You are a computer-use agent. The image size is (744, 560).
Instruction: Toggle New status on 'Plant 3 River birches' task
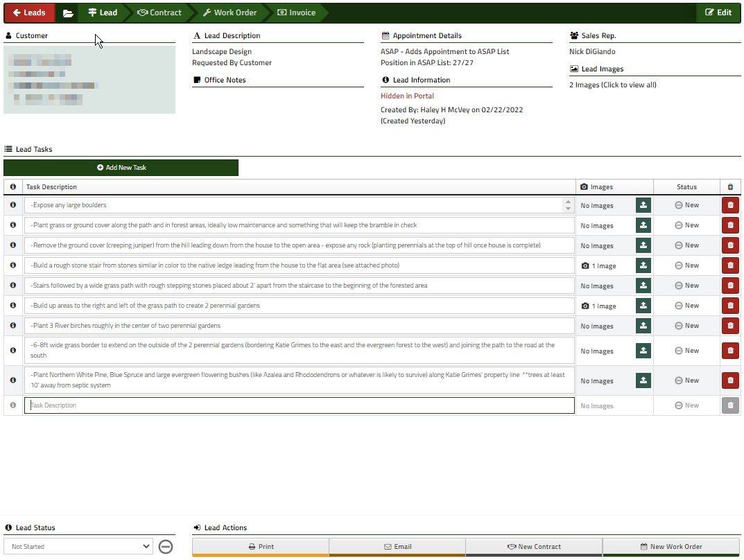(686, 326)
